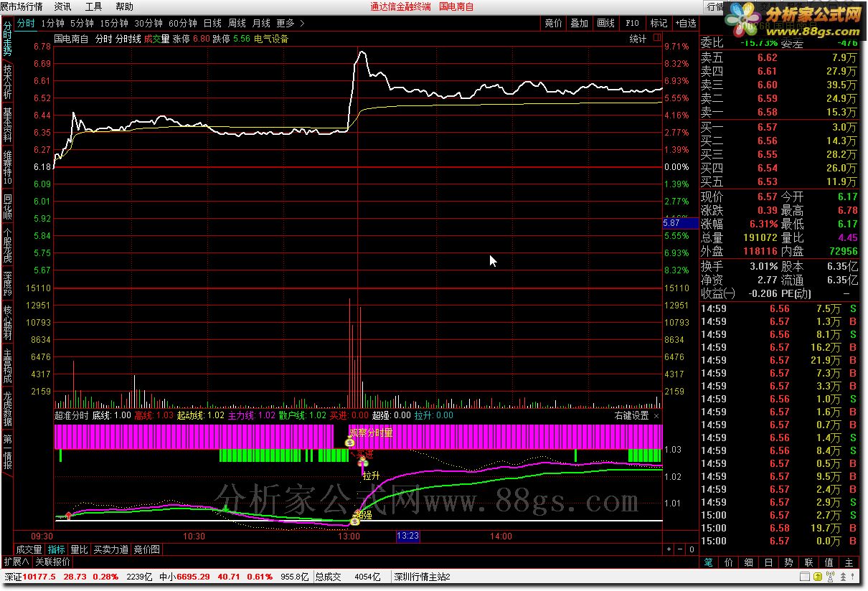Switch to the 60分钟 period tab
Screen dimensions: 868x591
pos(183,23)
